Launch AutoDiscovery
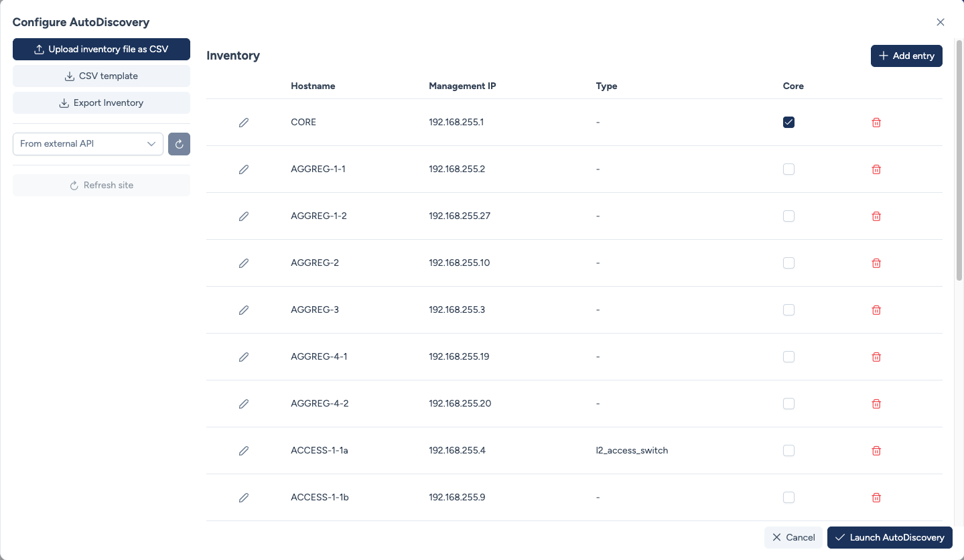 click(890, 537)
